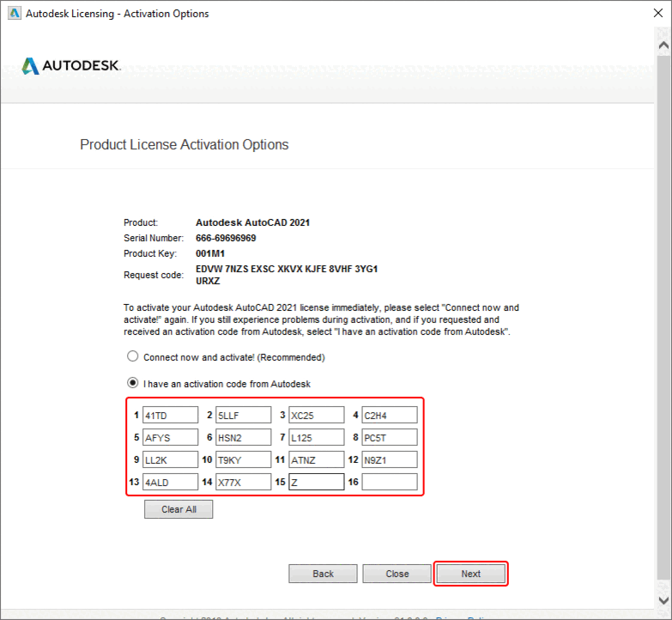Click activation code field 14 containing X77X
The image size is (672, 620).
tap(244, 482)
